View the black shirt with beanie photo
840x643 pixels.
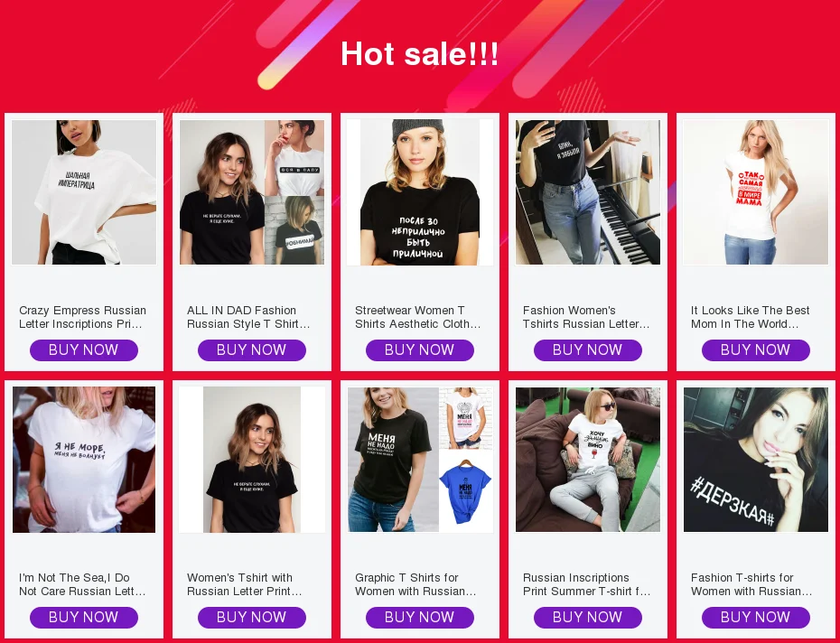click(x=420, y=191)
